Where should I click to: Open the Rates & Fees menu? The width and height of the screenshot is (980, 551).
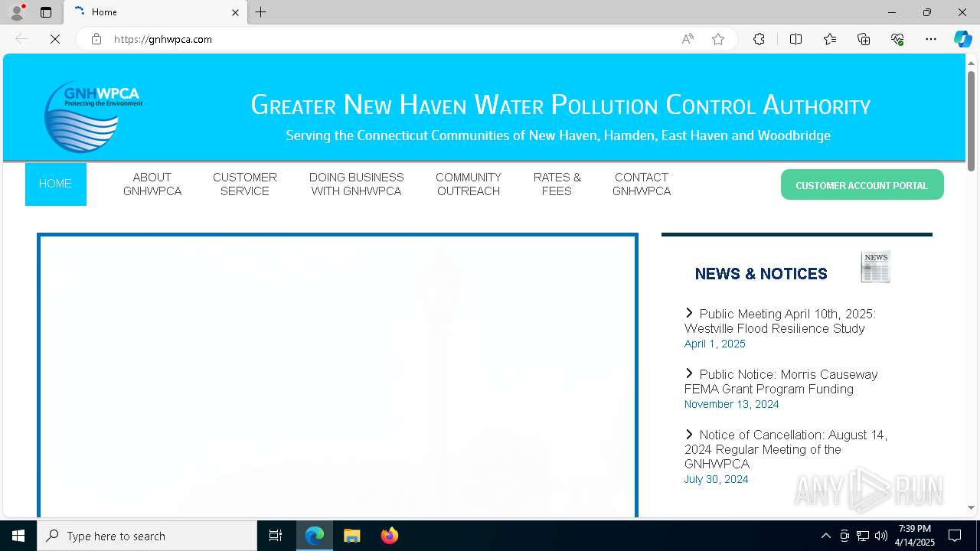click(557, 184)
